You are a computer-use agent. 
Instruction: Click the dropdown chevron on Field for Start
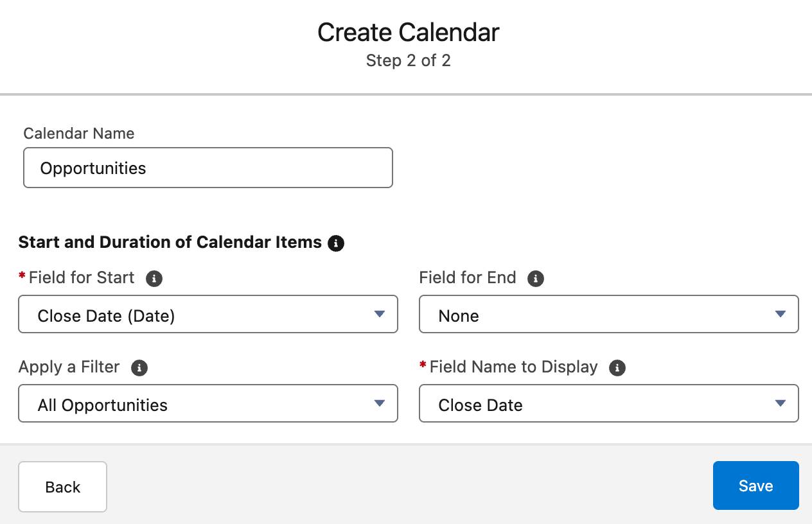[x=380, y=314]
